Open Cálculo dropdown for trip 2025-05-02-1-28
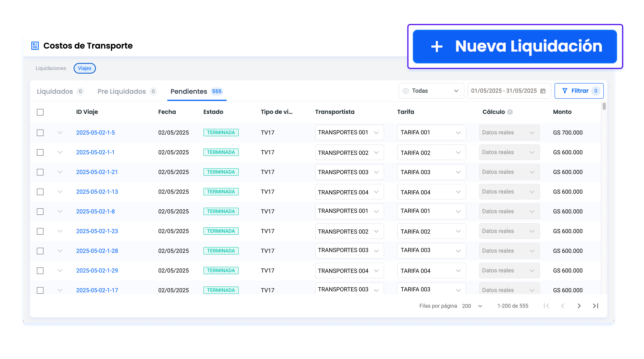Viewport: 644px width, 359px height. [509, 251]
